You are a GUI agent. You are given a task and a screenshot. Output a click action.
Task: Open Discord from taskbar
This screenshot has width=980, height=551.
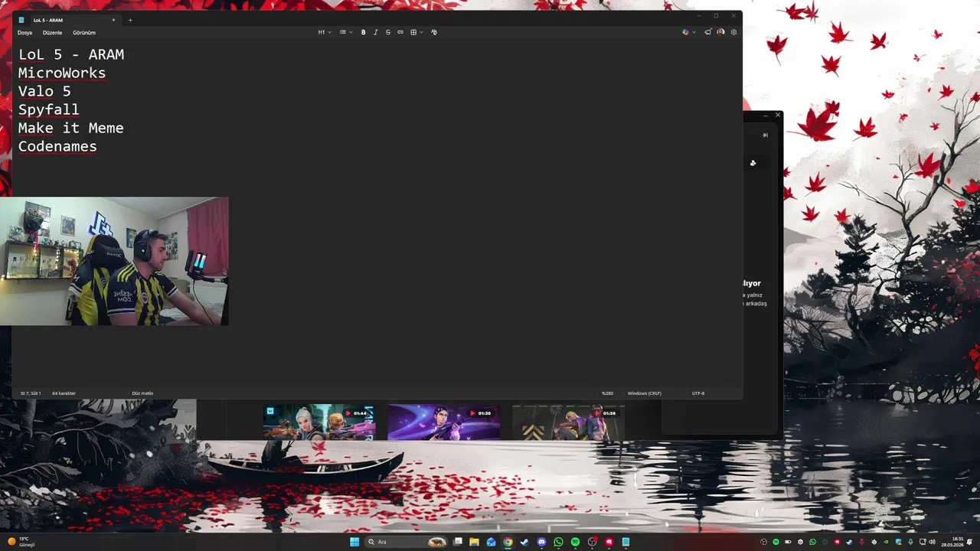(x=541, y=542)
